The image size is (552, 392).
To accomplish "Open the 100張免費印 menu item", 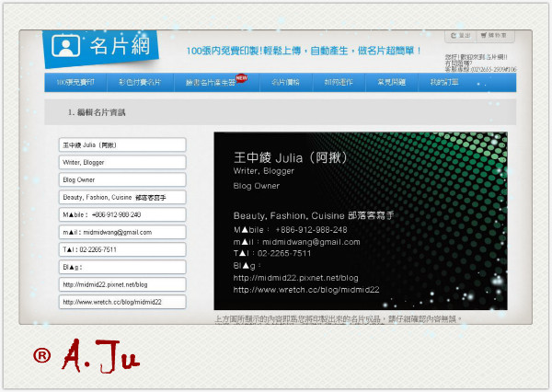I will 75,83.
